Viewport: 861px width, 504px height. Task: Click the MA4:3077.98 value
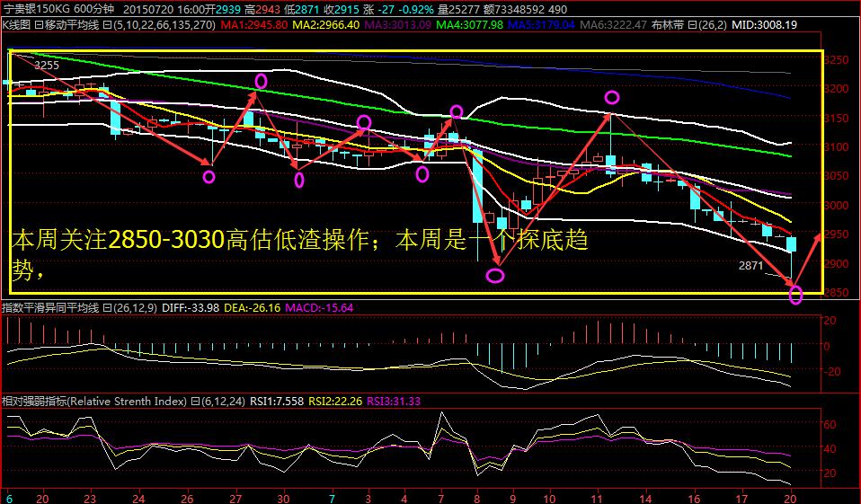tap(469, 25)
